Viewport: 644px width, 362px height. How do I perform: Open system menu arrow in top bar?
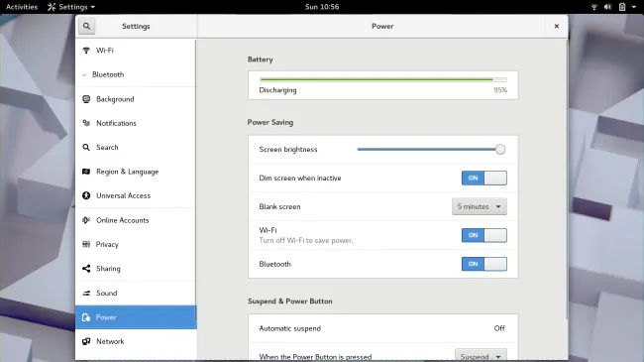click(634, 7)
